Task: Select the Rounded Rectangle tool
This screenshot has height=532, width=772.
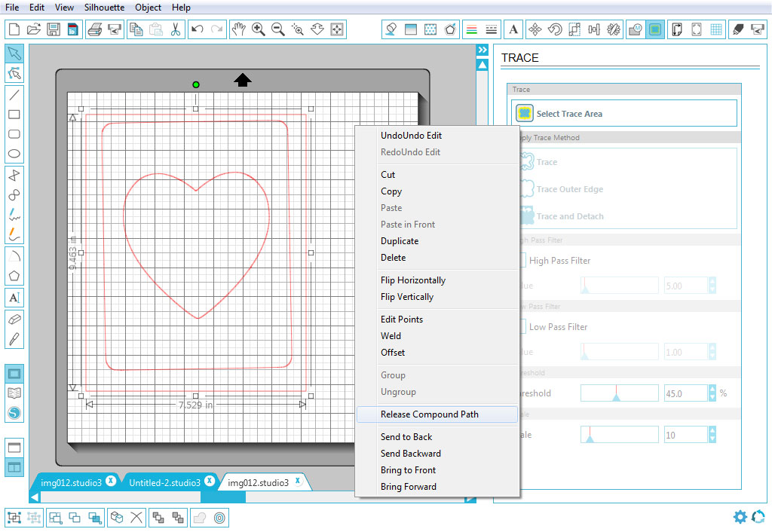Action: click(14, 134)
